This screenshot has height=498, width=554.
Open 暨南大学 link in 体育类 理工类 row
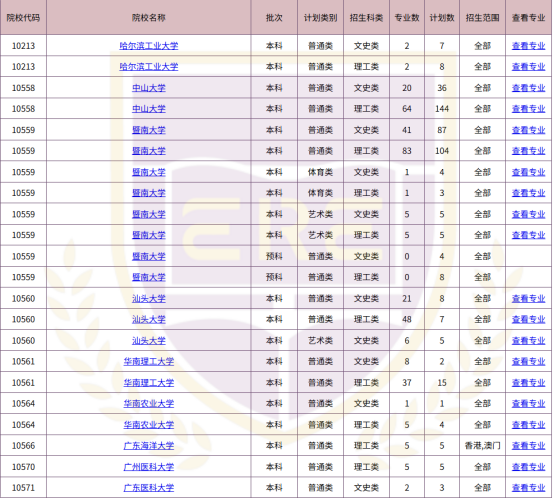click(x=149, y=193)
